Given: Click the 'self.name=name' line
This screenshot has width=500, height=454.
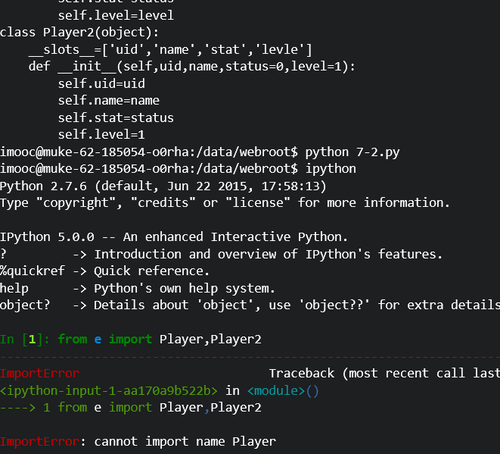Looking at the screenshot, I should tap(109, 101).
